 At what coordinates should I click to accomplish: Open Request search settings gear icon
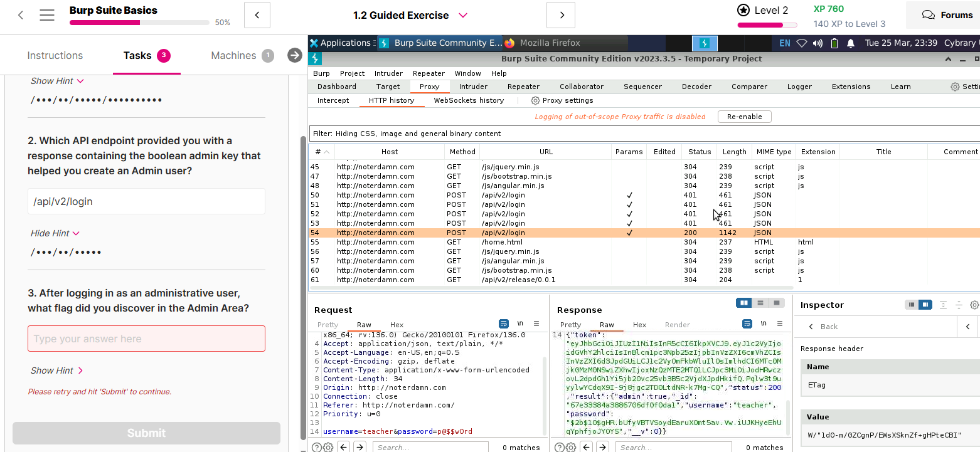328,447
